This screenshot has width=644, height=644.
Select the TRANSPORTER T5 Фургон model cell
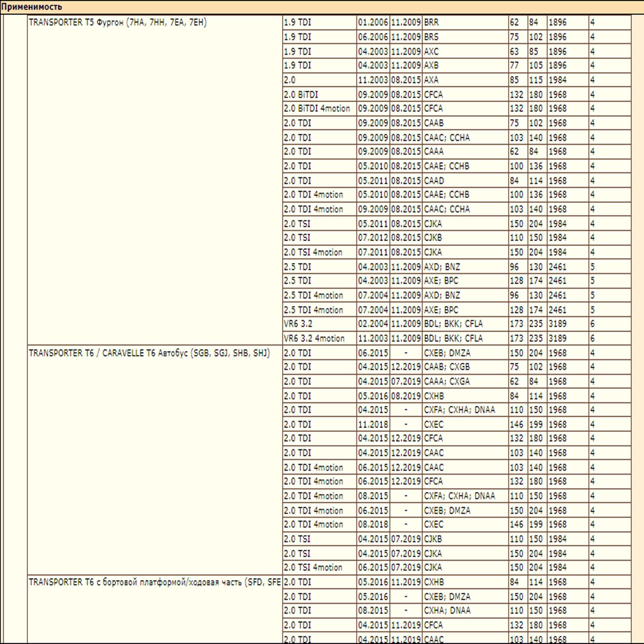(x=118, y=22)
